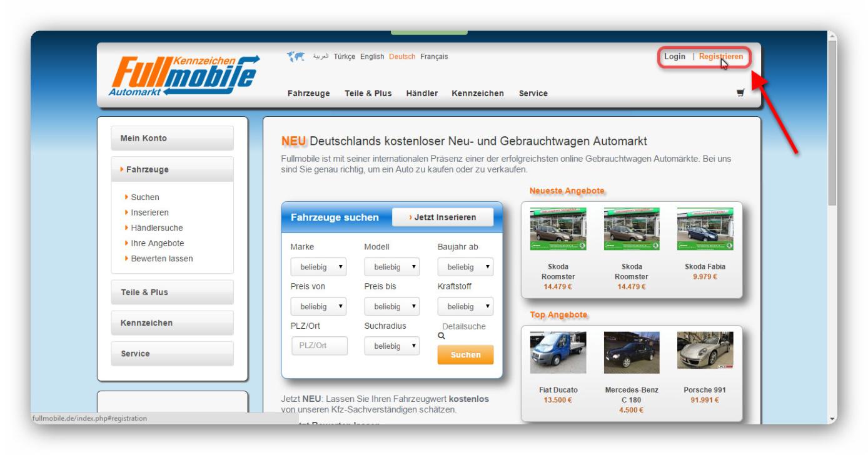Expand Kennzeichen sidebar section
This screenshot has height=455, width=868.
[x=172, y=322]
